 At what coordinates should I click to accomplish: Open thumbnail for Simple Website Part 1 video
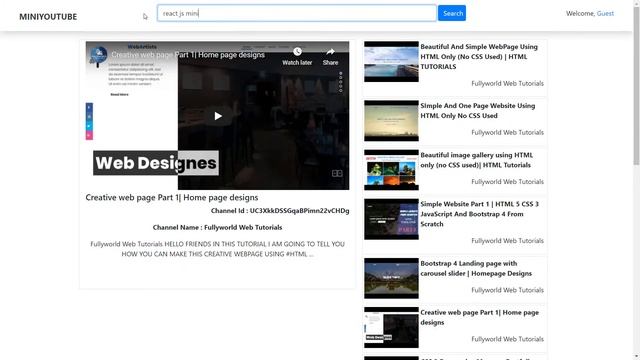(391, 219)
